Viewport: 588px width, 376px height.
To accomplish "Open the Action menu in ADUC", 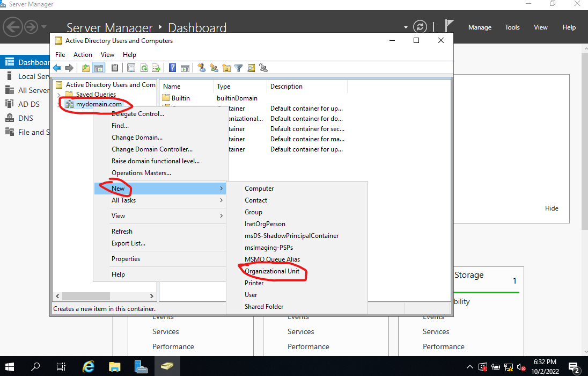I will coord(83,55).
